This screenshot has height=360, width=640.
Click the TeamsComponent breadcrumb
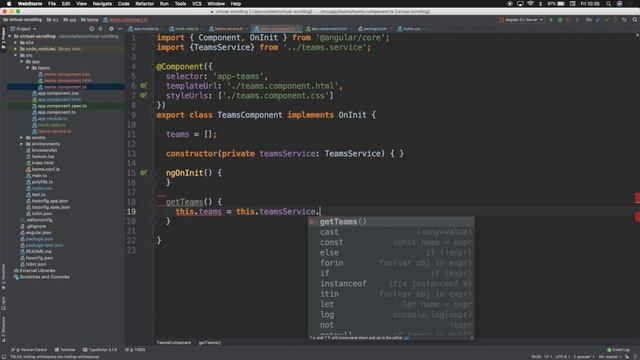coord(173,342)
